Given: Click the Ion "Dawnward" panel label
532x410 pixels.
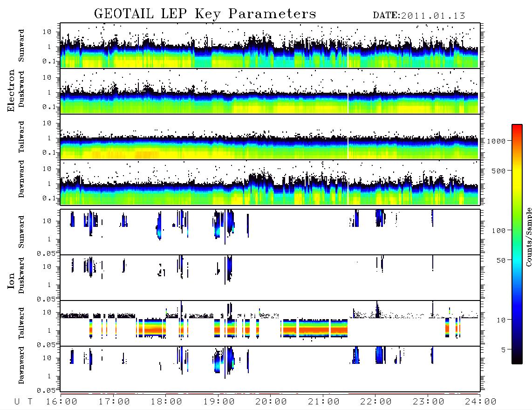Looking at the screenshot, I should 21,365.
